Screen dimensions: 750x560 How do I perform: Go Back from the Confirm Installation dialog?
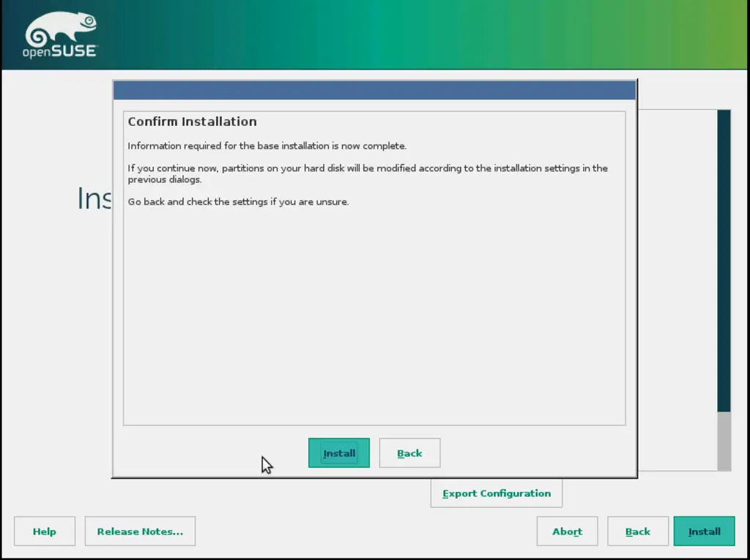409,453
